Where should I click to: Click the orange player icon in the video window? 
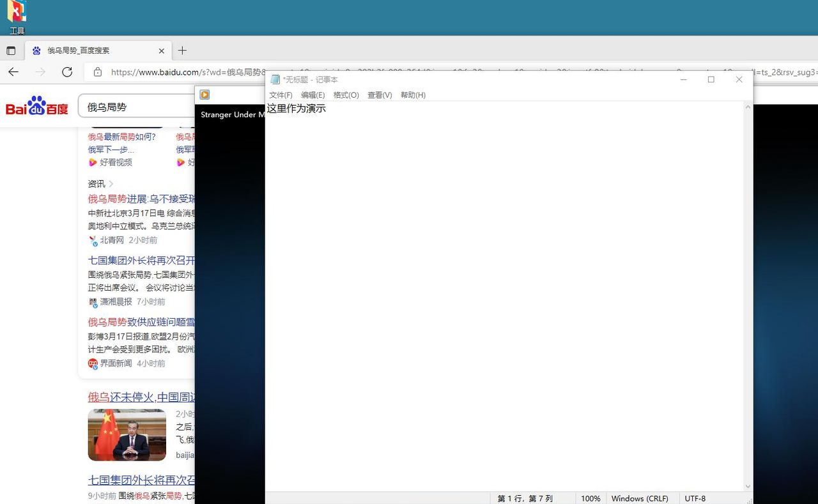point(204,95)
